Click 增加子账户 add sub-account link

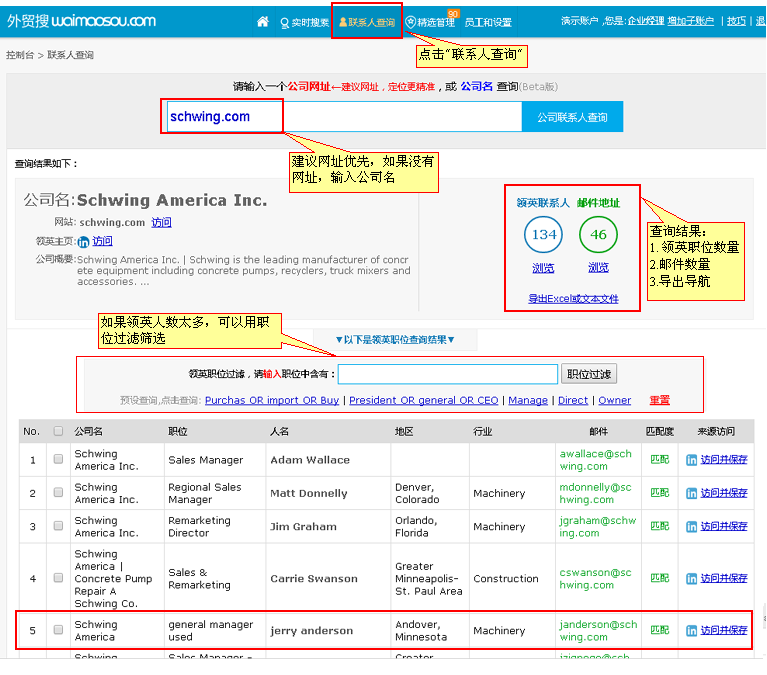690,21
